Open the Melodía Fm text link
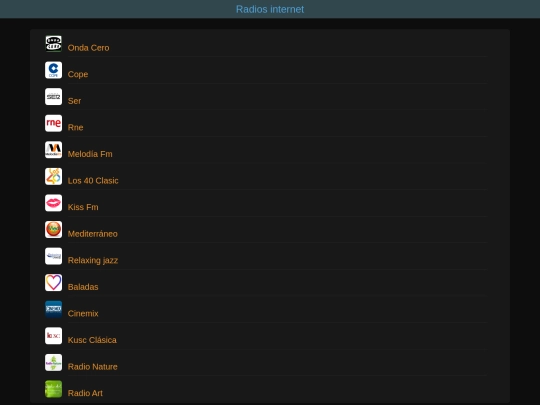The image size is (540, 405). pyautogui.click(x=90, y=154)
